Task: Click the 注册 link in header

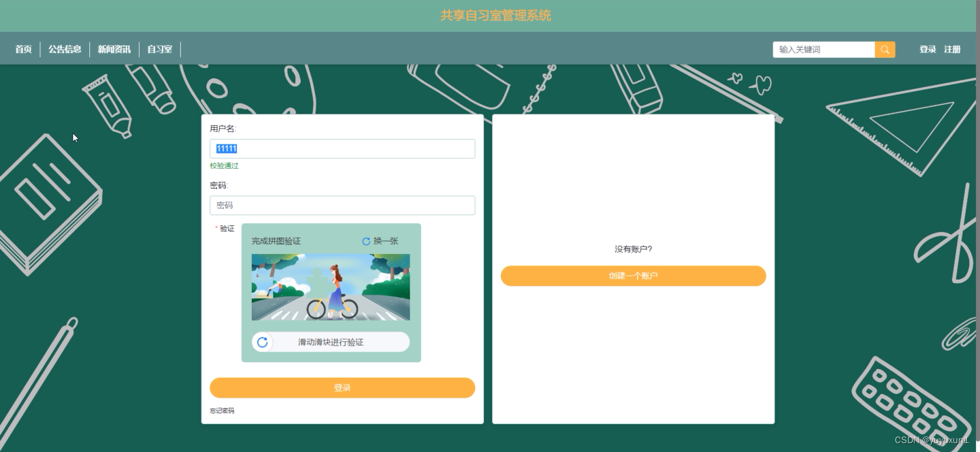Action: (x=952, y=50)
